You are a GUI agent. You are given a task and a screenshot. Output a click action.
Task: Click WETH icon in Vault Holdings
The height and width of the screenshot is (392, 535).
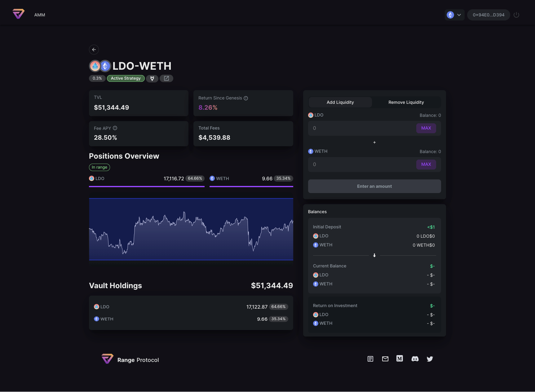click(x=96, y=319)
